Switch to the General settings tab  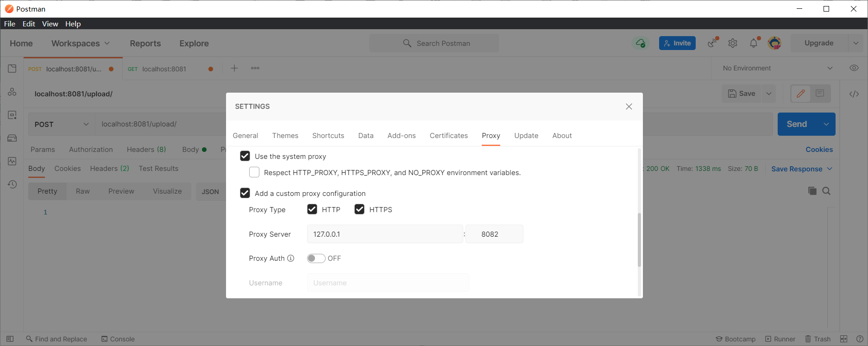(245, 136)
